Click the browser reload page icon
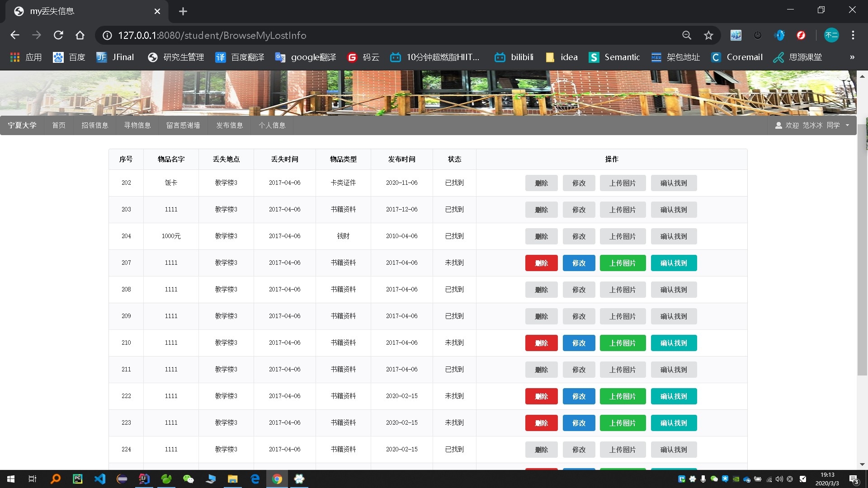Viewport: 868px width, 488px height. (x=58, y=35)
